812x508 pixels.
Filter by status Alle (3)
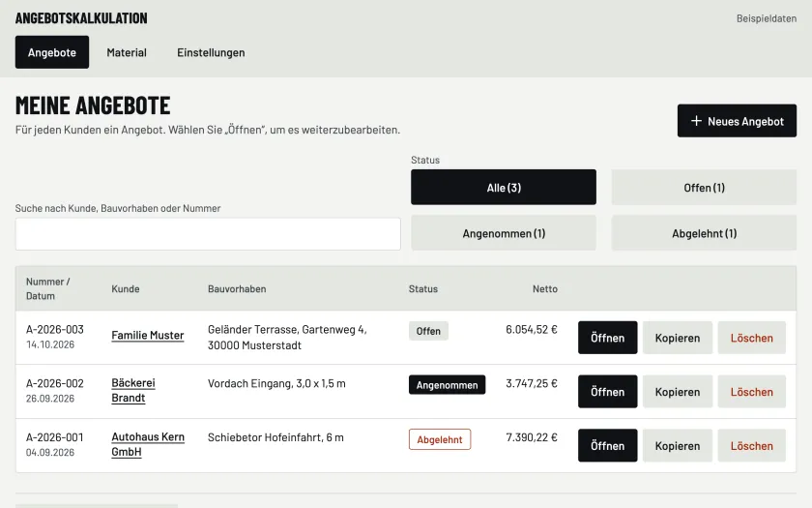tap(504, 187)
